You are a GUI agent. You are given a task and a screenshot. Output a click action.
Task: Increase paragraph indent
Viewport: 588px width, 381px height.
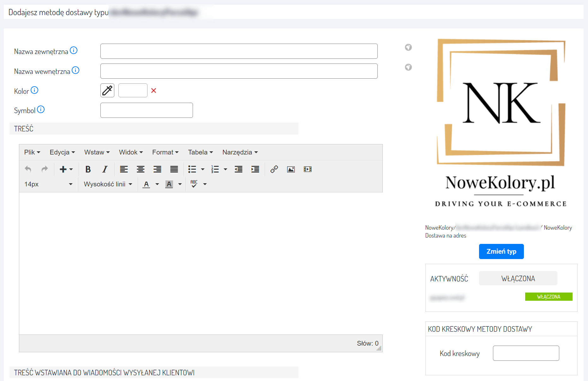click(x=255, y=169)
